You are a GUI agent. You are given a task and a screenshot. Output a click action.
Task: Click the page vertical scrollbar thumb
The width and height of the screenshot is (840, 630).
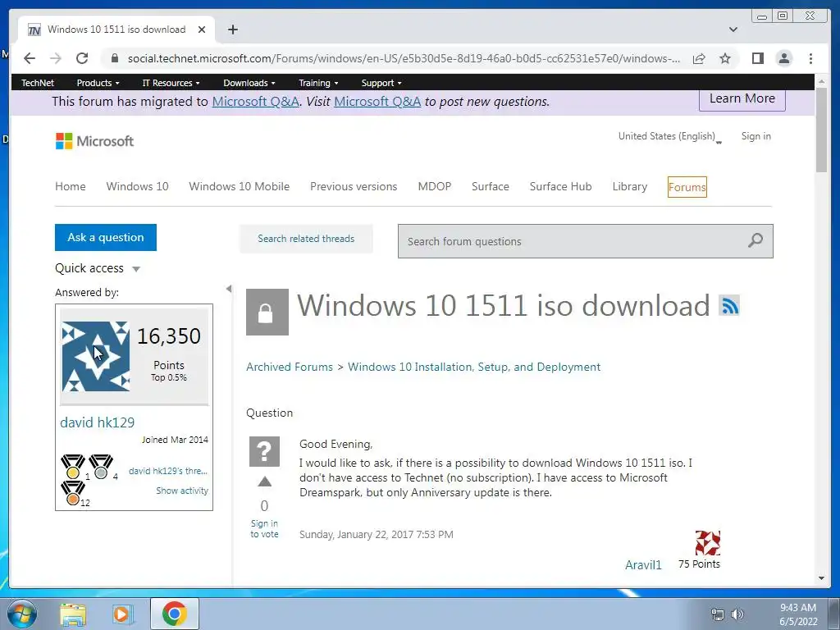pos(821,130)
